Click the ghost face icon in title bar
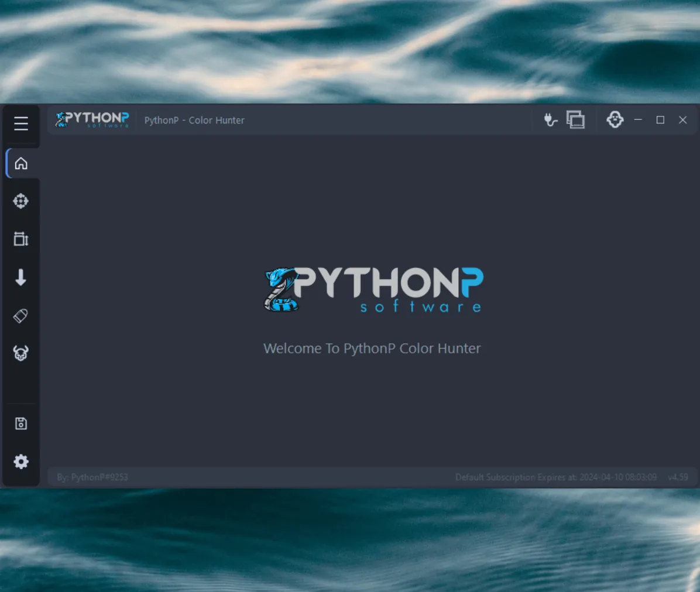 pos(615,119)
